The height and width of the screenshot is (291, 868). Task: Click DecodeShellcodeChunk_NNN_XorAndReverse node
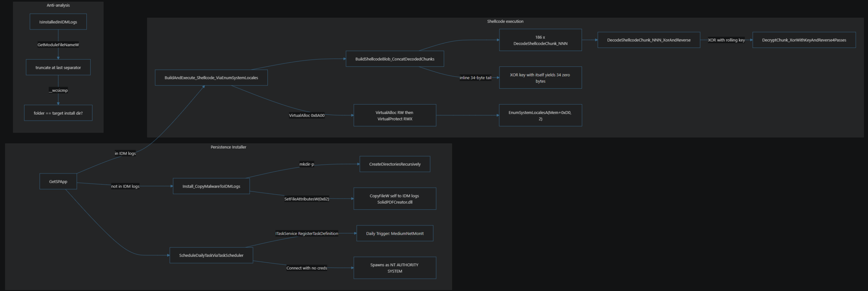[x=649, y=40]
